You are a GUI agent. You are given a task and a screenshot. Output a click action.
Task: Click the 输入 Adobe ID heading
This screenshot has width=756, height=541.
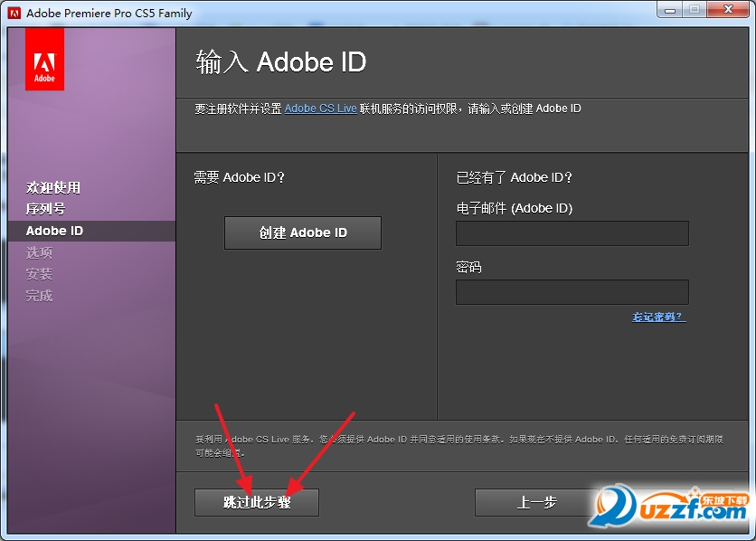(x=281, y=62)
